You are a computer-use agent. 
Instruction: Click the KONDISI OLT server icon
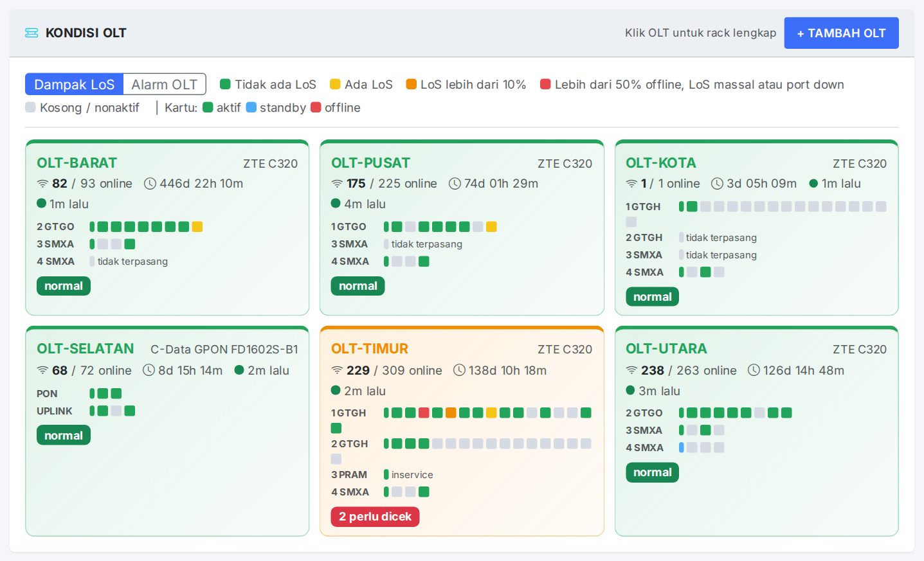click(32, 33)
